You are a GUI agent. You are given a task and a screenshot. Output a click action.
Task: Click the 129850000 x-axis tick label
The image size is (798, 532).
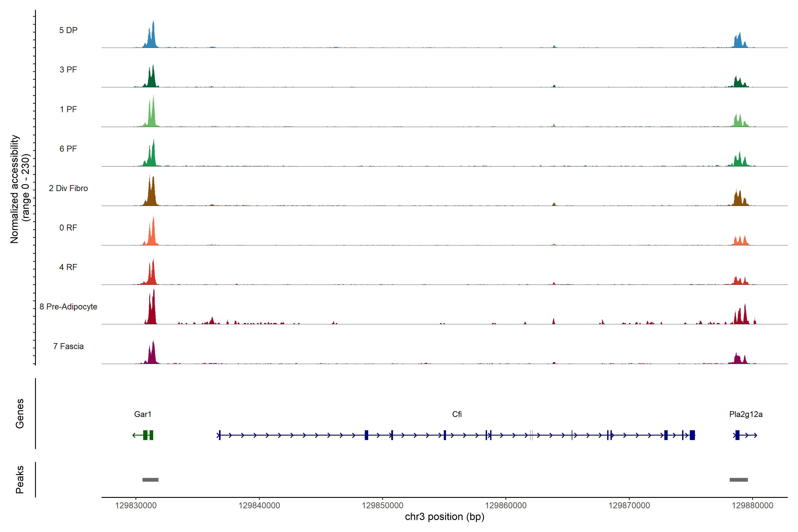[382, 506]
